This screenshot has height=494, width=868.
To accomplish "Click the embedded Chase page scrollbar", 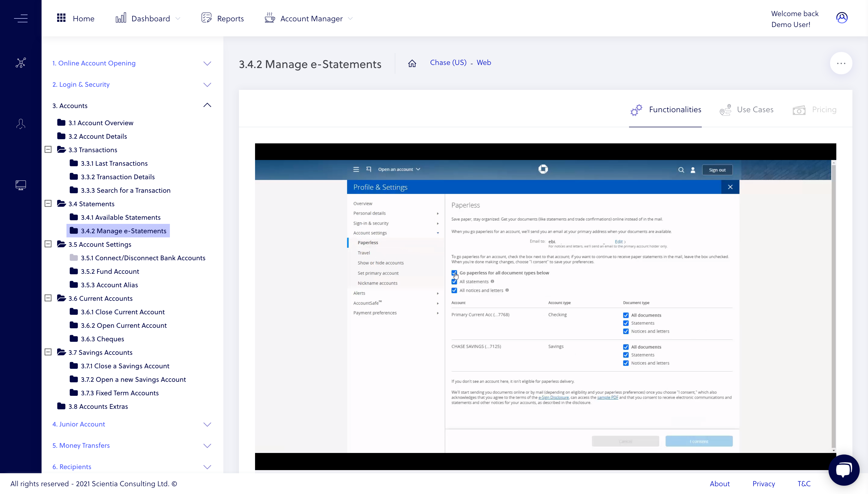I will (x=833, y=306).
